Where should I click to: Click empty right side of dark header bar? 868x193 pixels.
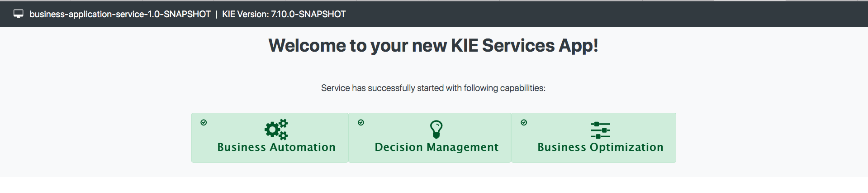click(633, 14)
